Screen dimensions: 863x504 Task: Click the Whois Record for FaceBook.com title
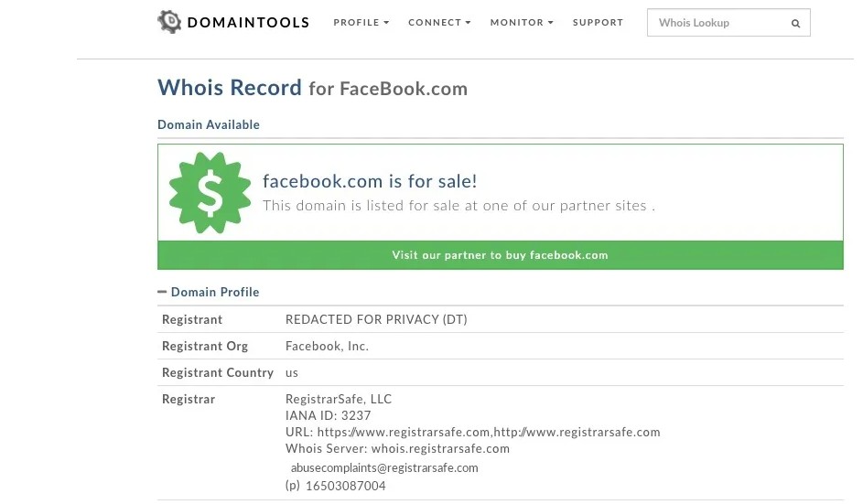(312, 88)
